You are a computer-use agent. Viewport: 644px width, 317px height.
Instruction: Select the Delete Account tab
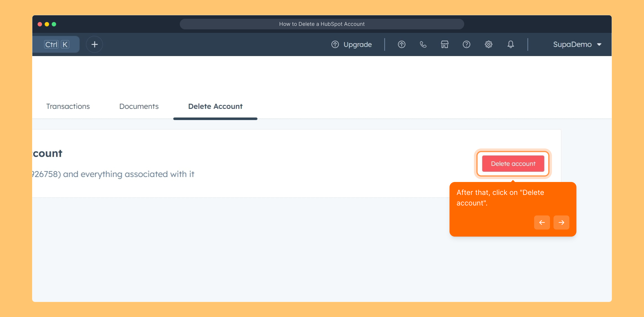pos(215,106)
